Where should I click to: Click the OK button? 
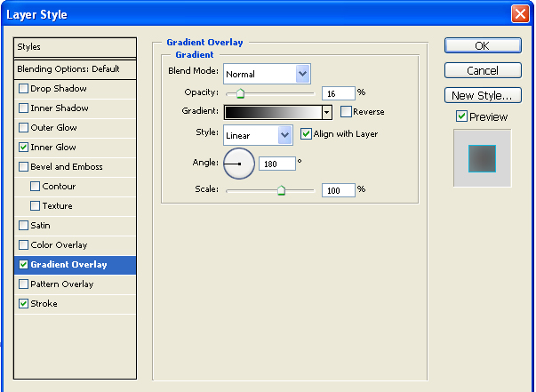(482, 46)
